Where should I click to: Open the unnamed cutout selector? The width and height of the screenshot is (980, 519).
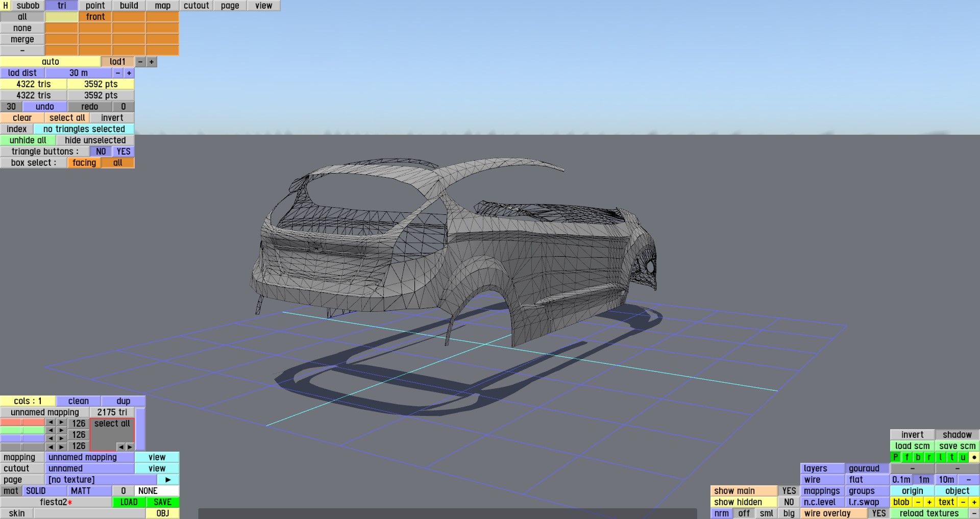(x=90, y=468)
